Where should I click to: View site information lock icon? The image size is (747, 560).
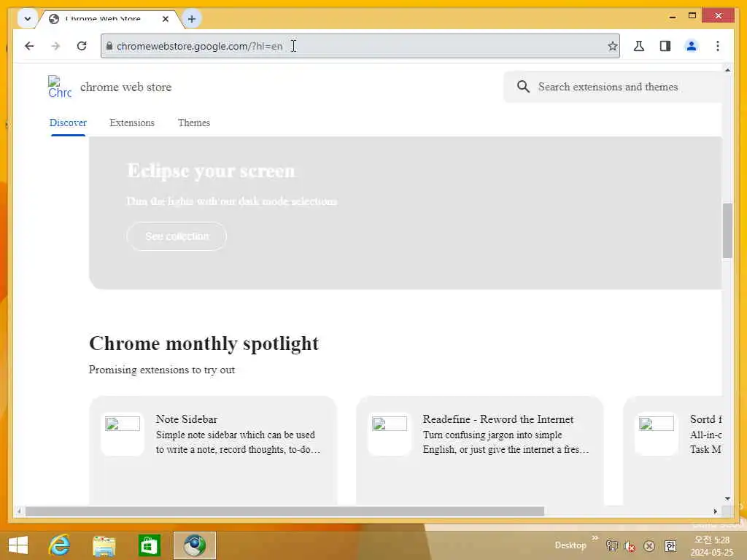pos(109,46)
